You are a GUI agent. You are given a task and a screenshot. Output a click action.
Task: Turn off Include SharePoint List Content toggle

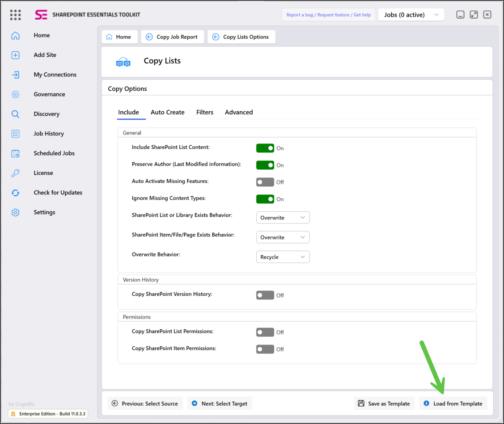tap(265, 148)
